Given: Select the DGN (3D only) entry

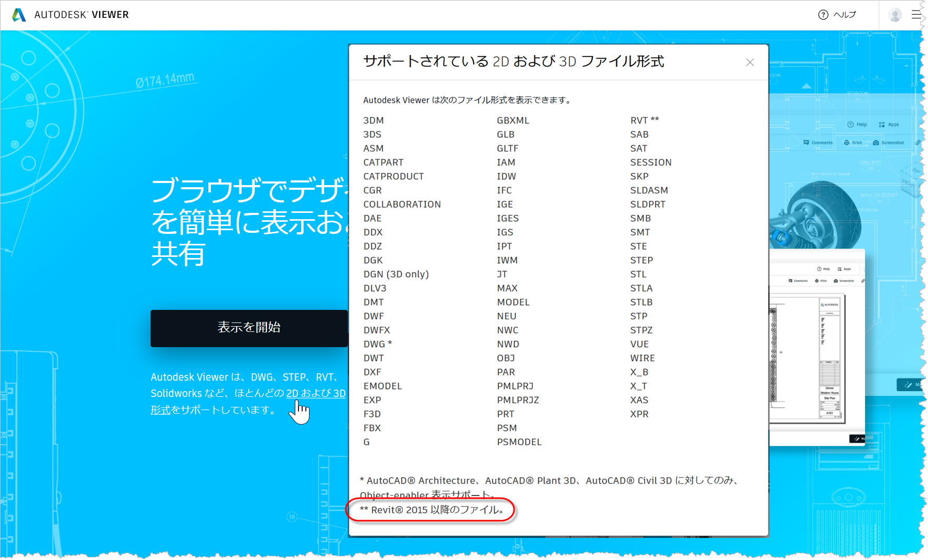Looking at the screenshot, I should pyautogui.click(x=396, y=274).
